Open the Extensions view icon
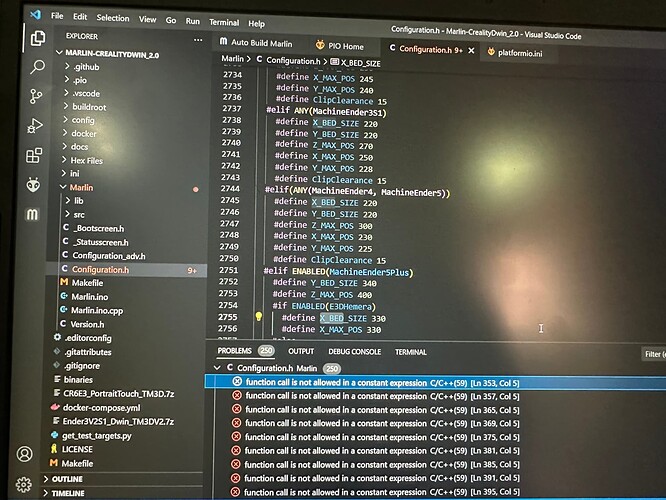 pyautogui.click(x=34, y=155)
